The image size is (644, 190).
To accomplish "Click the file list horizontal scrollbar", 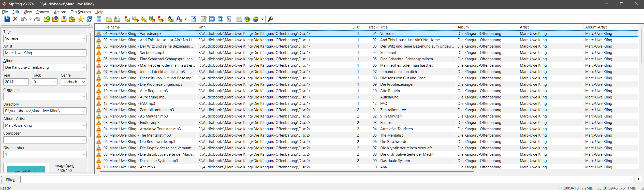I will (x=287, y=172).
